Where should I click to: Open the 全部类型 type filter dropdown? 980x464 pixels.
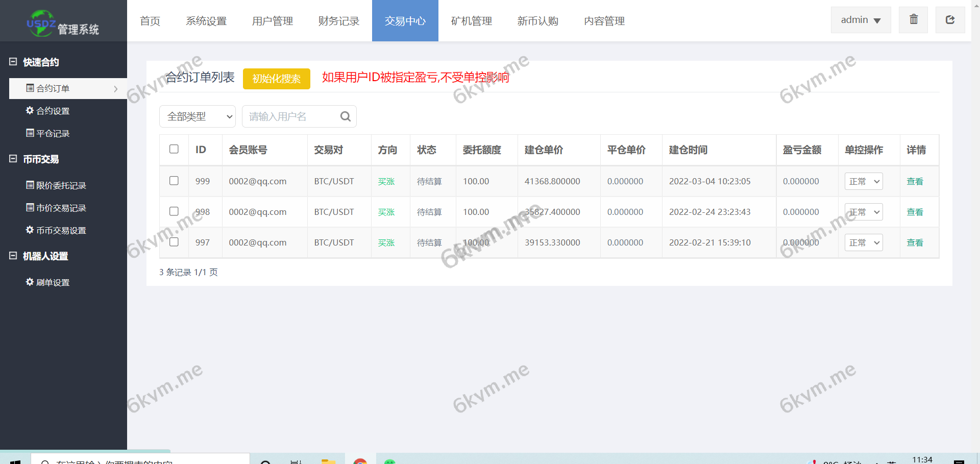click(198, 116)
